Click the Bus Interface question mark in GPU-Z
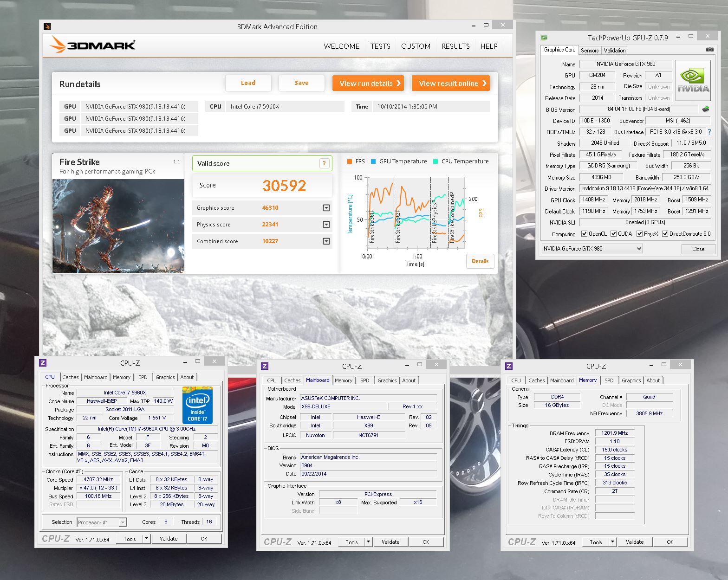The width and height of the screenshot is (728, 580). click(709, 132)
